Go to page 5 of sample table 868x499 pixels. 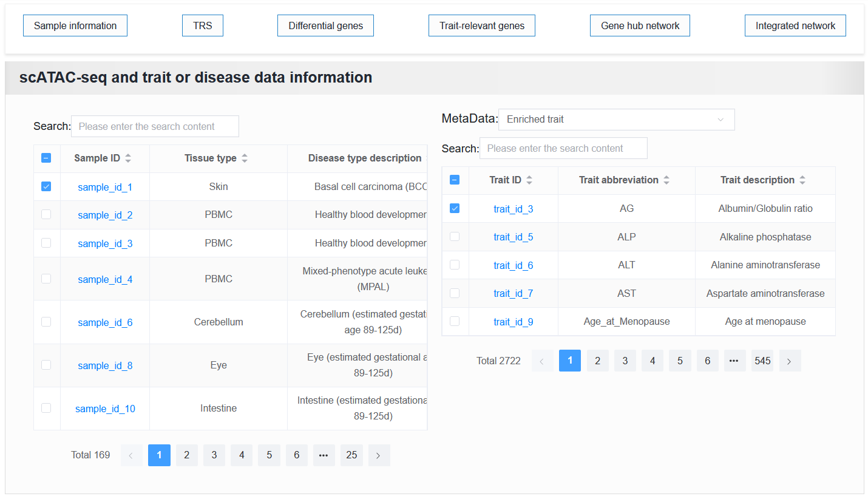[x=269, y=455]
